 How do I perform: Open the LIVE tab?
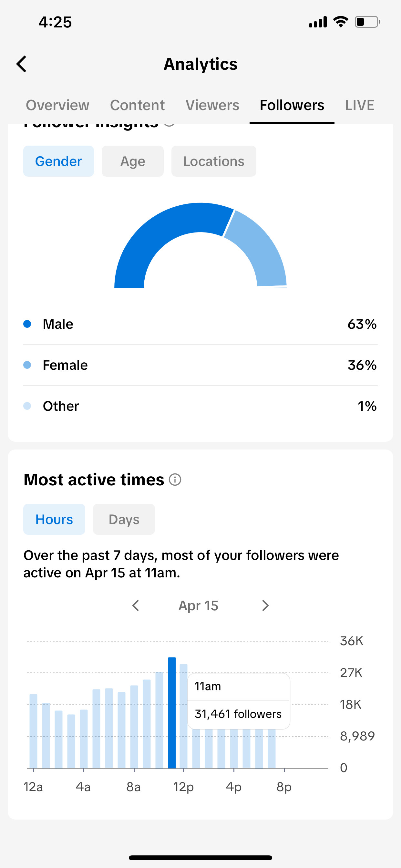pos(360,105)
